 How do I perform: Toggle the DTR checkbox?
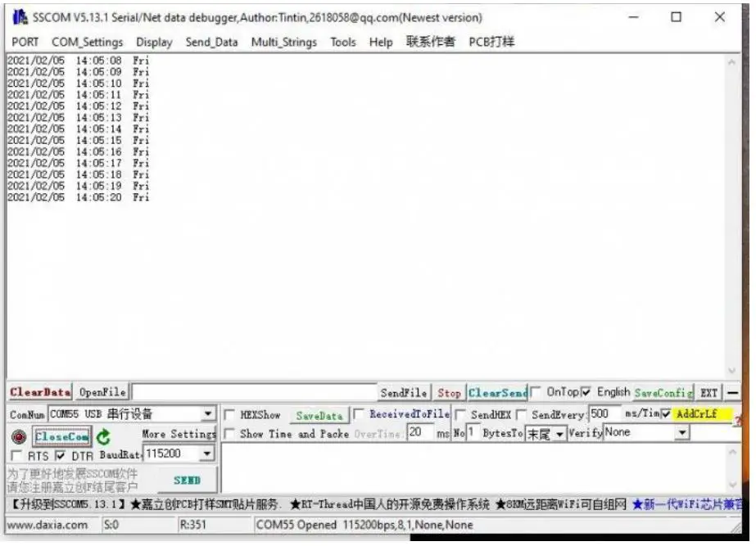coord(60,455)
